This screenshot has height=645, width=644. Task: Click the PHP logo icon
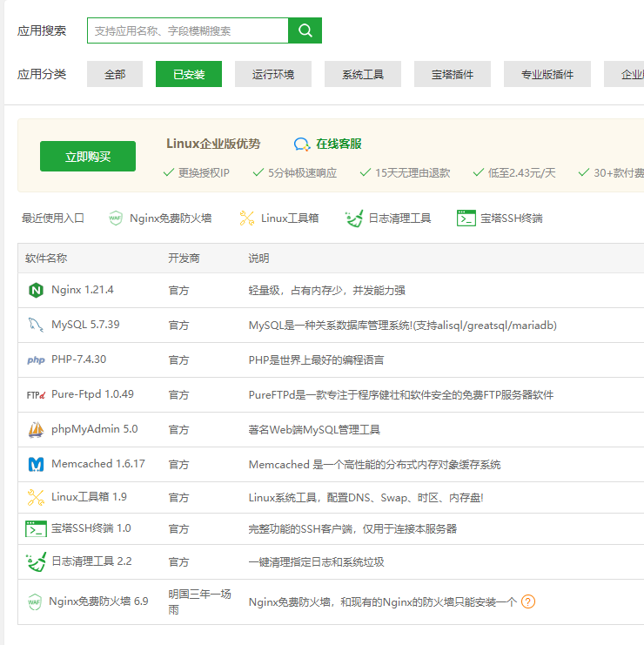point(36,359)
